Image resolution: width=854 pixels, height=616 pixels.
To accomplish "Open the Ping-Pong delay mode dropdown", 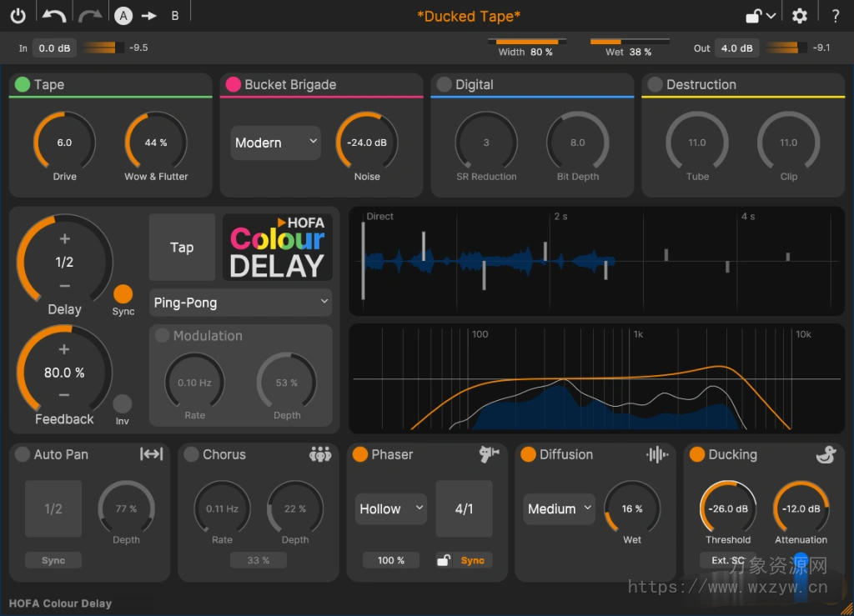I will click(240, 302).
